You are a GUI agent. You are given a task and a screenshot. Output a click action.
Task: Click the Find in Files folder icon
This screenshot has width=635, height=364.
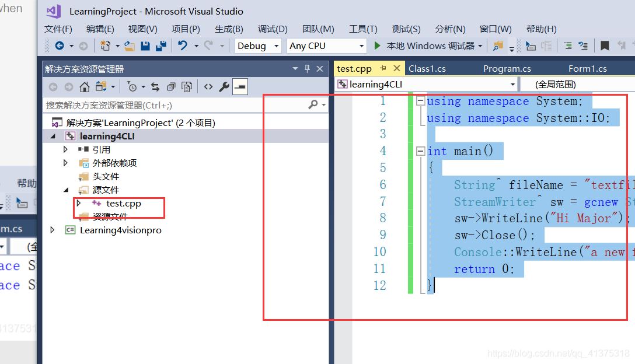[498, 45]
